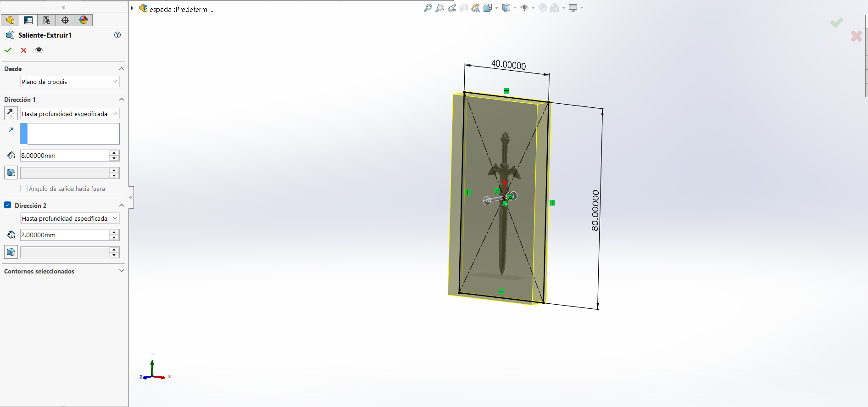Click the Hide/Show Items eye icon
The width and height of the screenshot is (868, 407).
click(x=524, y=8)
